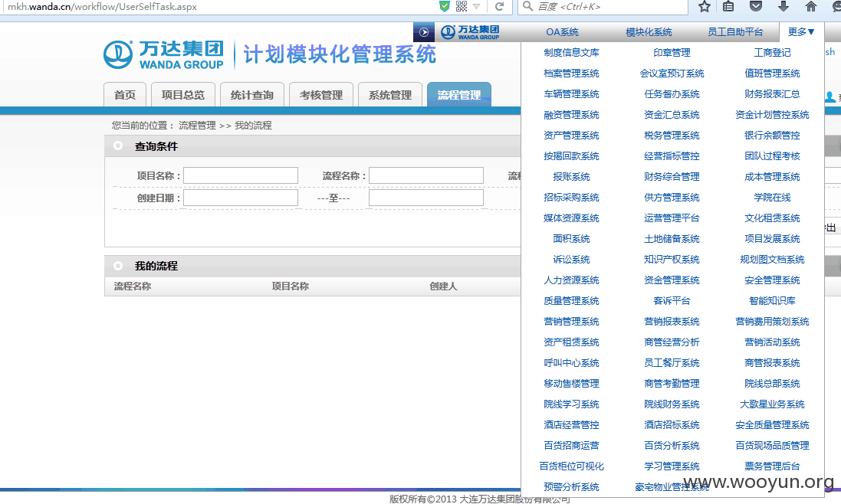Screen dimensions: 841x504
Task: Click round arrow icon left of Wanda logo
Action: click(x=424, y=32)
